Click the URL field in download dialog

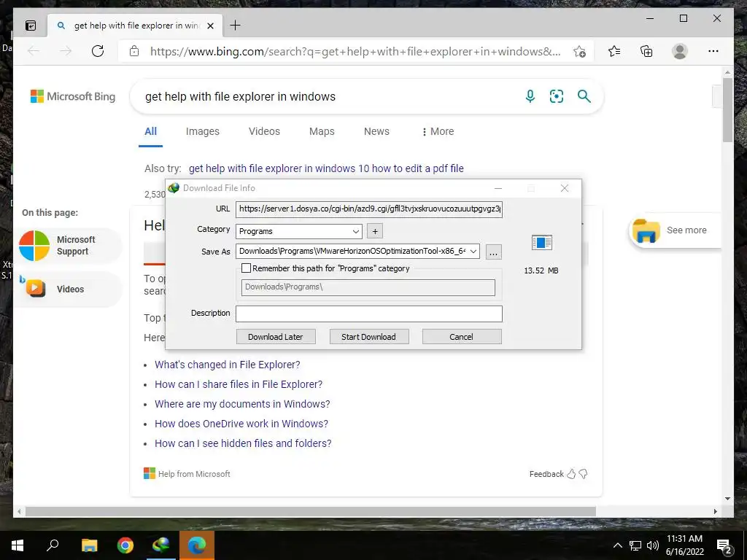click(368, 209)
